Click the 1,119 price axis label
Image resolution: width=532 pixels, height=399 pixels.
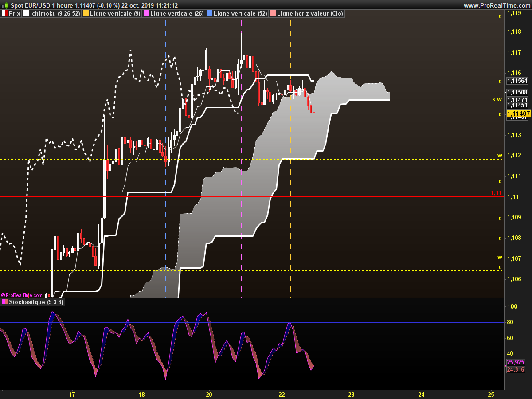[x=514, y=13]
